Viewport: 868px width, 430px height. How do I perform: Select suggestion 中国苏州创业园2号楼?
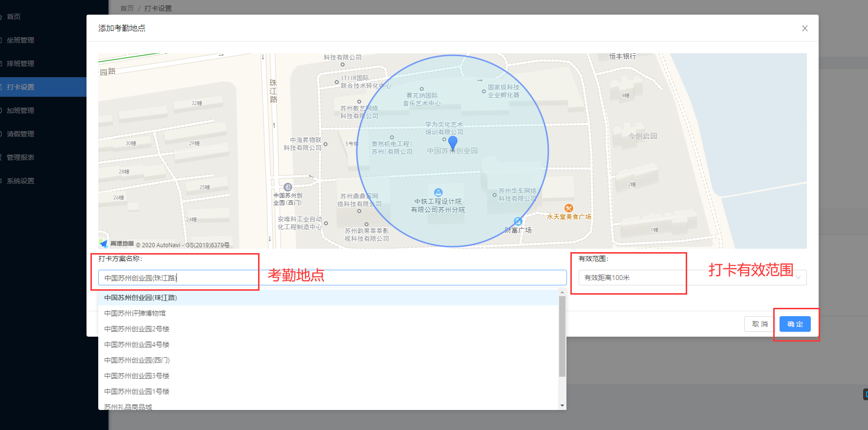(x=328, y=329)
